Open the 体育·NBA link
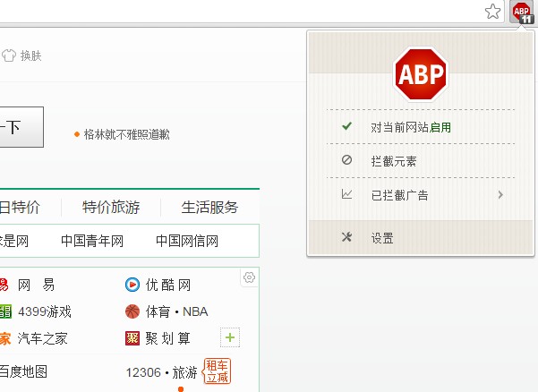The height and width of the screenshot is (392, 538). coord(176,311)
